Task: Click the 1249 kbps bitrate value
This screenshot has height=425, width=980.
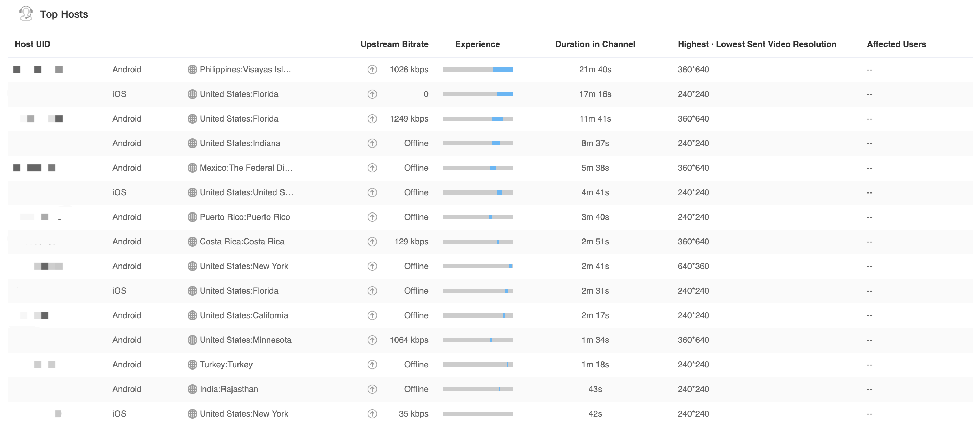Action: coord(409,119)
